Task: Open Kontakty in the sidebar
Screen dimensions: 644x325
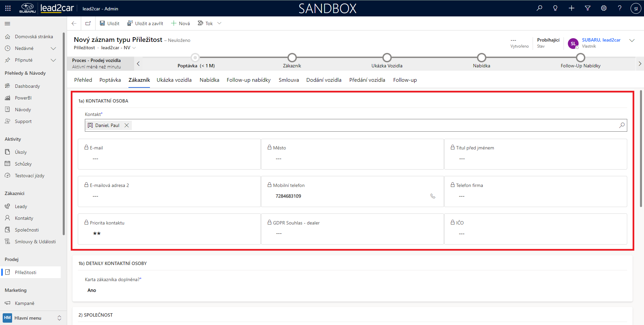Action: point(24,218)
